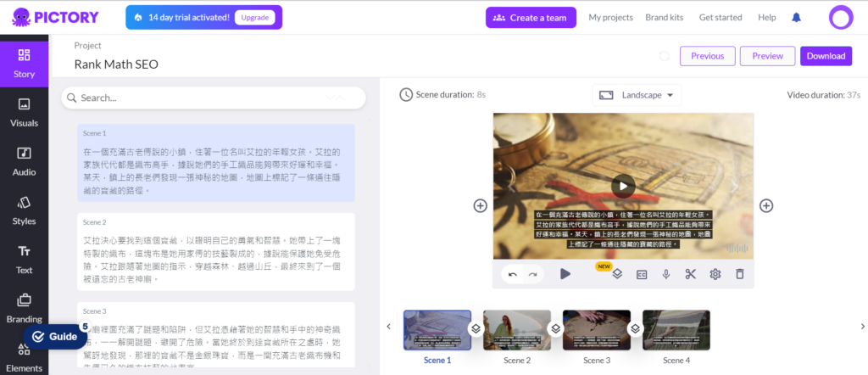The width and height of the screenshot is (868, 375).
Task: Add a scene after the current one
Action: 765,206
